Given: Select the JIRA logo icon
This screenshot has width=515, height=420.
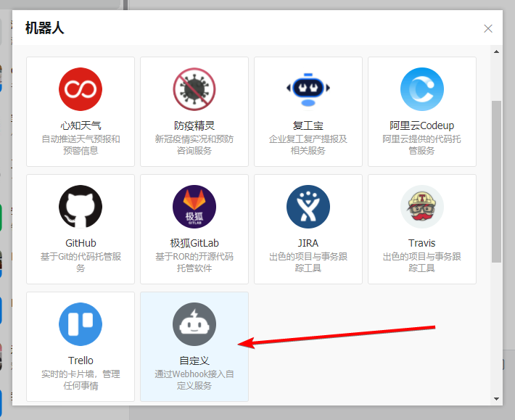Looking at the screenshot, I should tap(308, 207).
